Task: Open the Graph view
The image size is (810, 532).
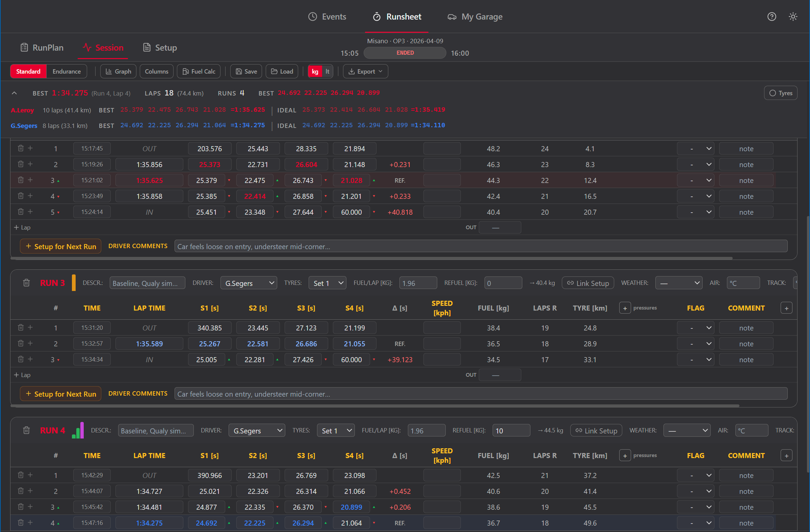Action: [x=118, y=71]
